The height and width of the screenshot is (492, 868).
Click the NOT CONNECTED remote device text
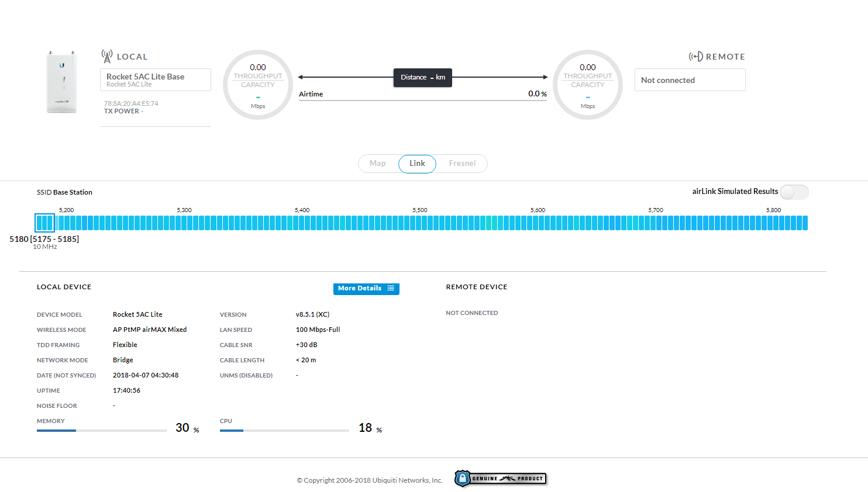[x=472, y=313]
